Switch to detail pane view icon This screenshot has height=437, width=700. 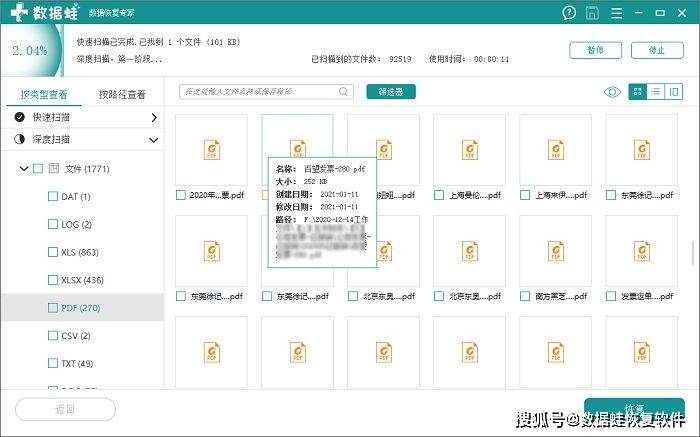[x=675, y=92]
